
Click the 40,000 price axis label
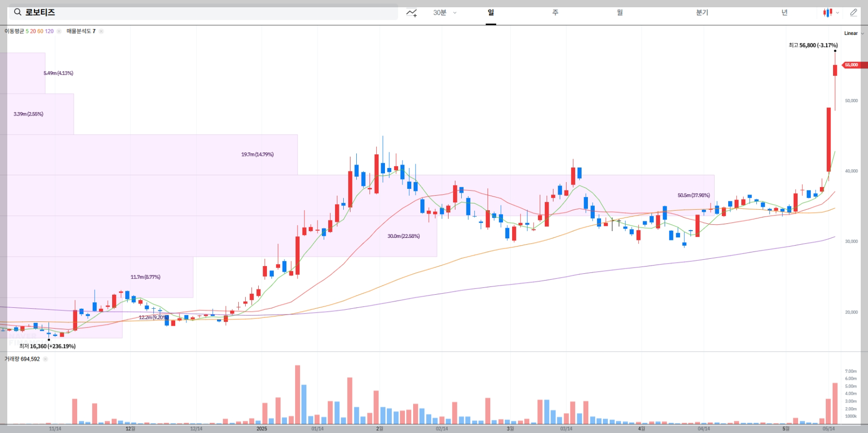coord(851,171)
